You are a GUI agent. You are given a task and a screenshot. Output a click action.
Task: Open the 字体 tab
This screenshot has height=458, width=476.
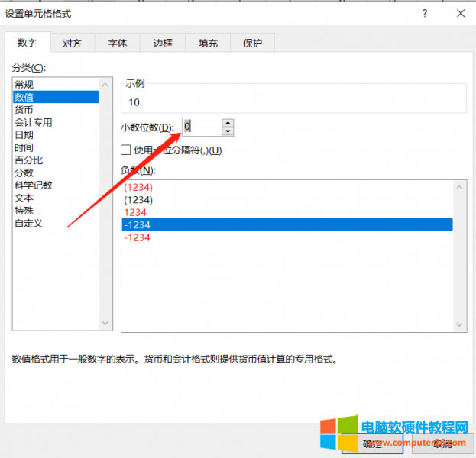pos(117,44)
